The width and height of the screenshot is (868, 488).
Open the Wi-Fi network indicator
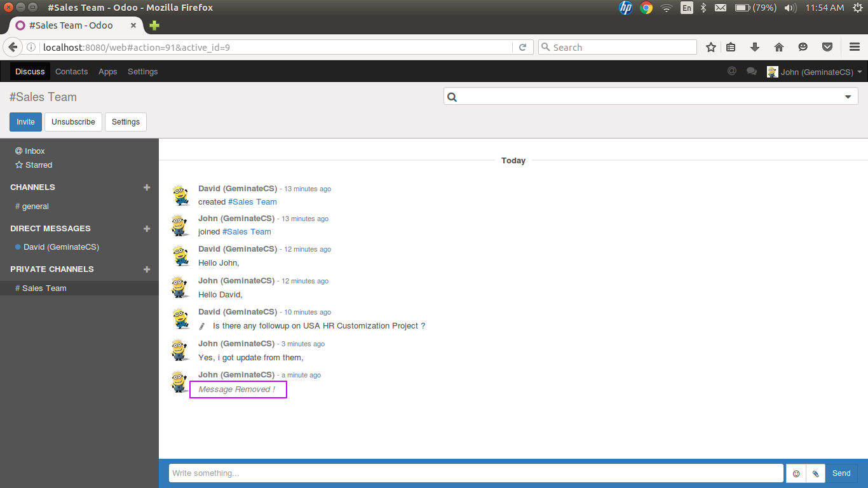[667, 8]
